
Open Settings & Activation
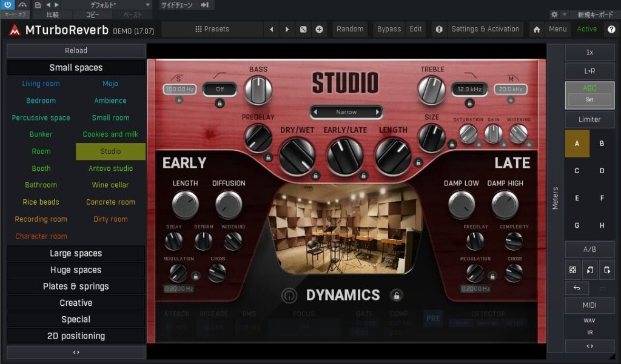485,29
